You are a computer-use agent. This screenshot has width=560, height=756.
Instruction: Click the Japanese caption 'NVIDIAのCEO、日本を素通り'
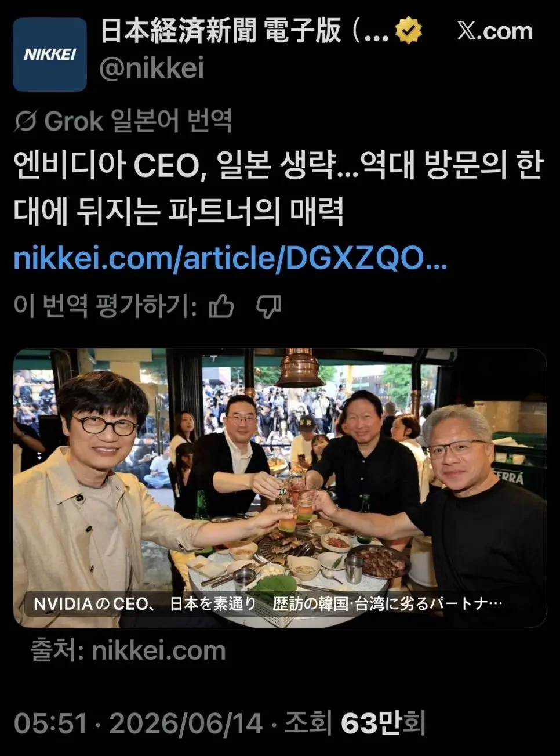pyautogui.click(x=145, y=603)
